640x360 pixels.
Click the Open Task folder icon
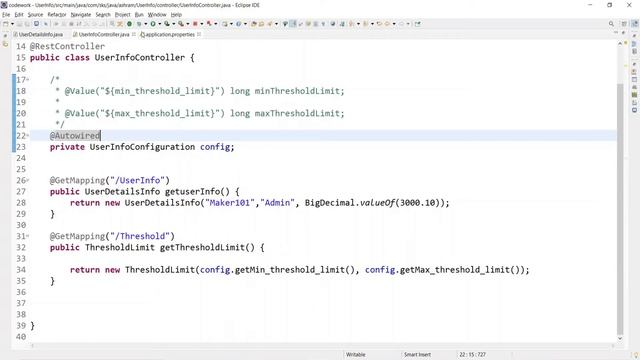click(x=261, y=24)
